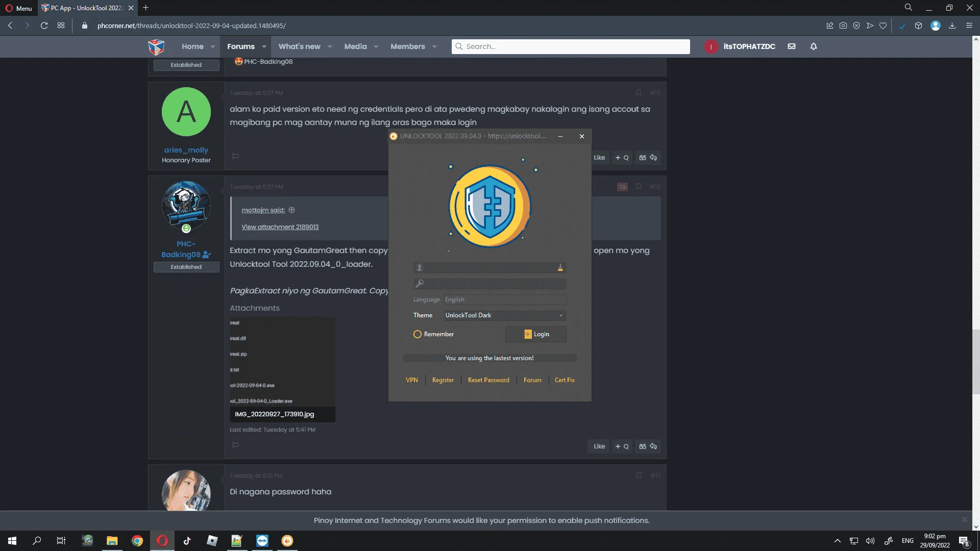Open the Windows Start menu
The height and width of the screenshot is (551, 980).
12,541
